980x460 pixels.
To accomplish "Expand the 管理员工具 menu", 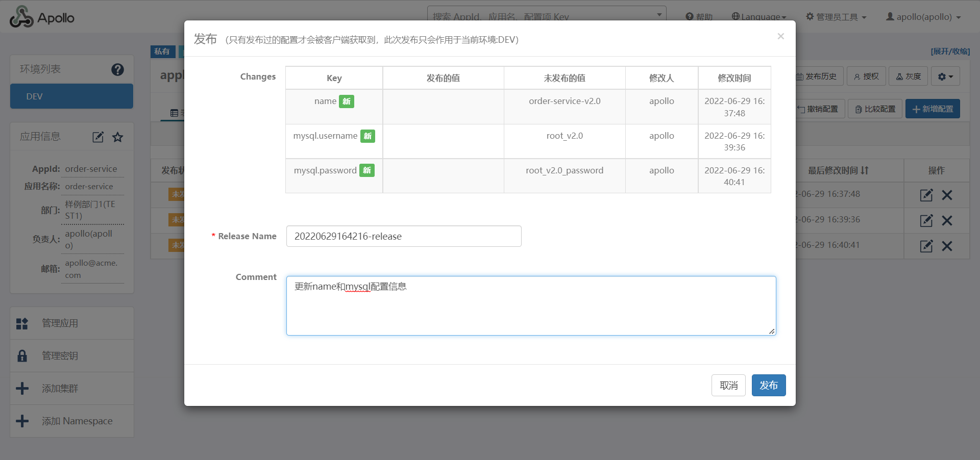I will click(836, 17).
